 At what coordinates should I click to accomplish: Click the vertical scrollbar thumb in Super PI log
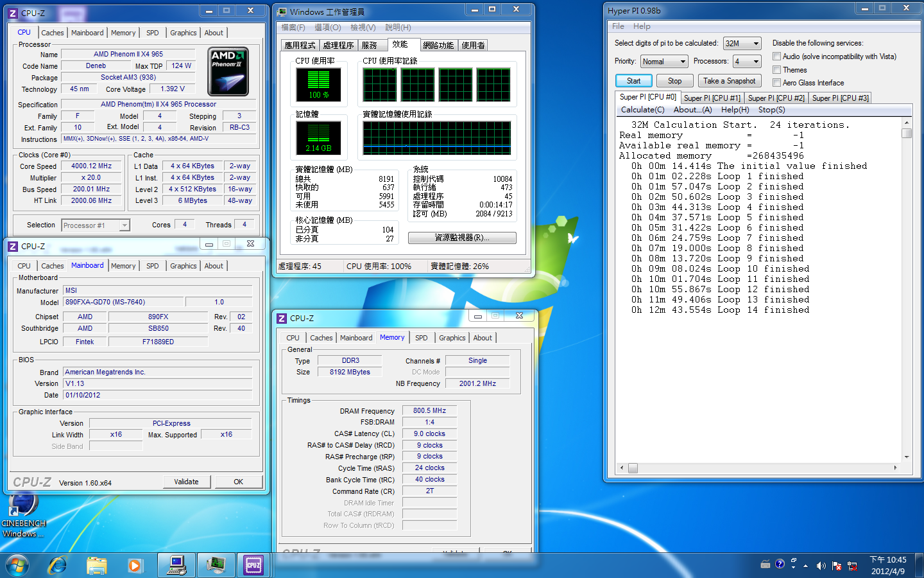(907, 133)
